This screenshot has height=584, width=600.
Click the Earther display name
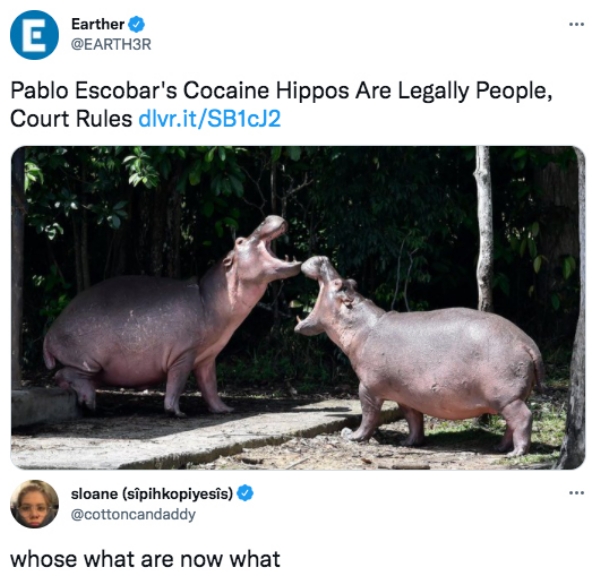pos(98,24)
